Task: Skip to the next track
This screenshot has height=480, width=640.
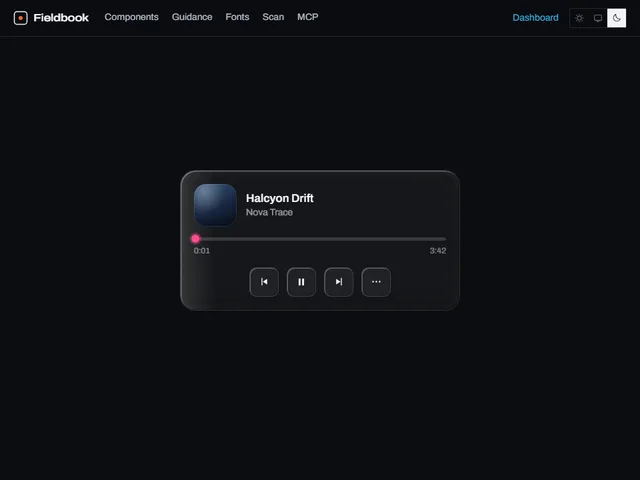Action: pos(339,282)
